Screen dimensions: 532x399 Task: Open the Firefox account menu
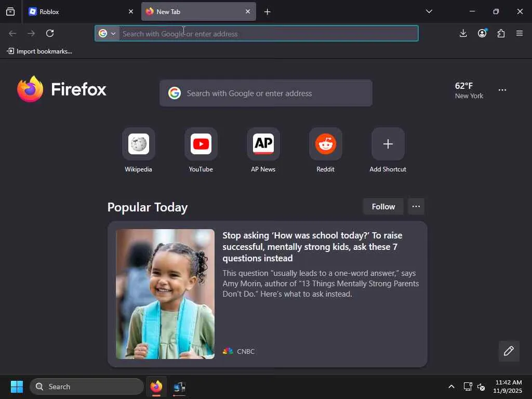coord(482,33)
